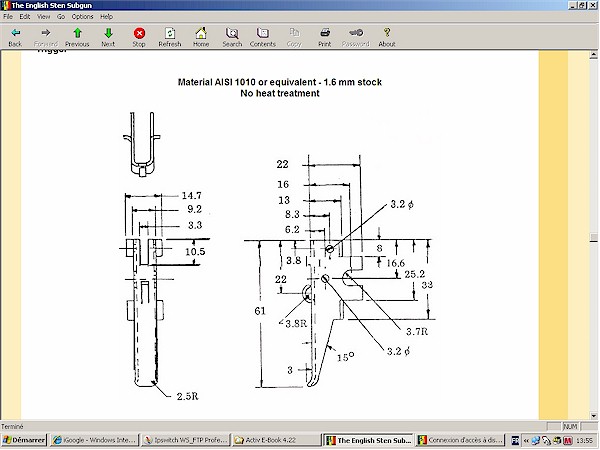Switch to iGoogle Windows Internet taskbar item
Viewport: 600px width, 450px height.
(95, 440)
